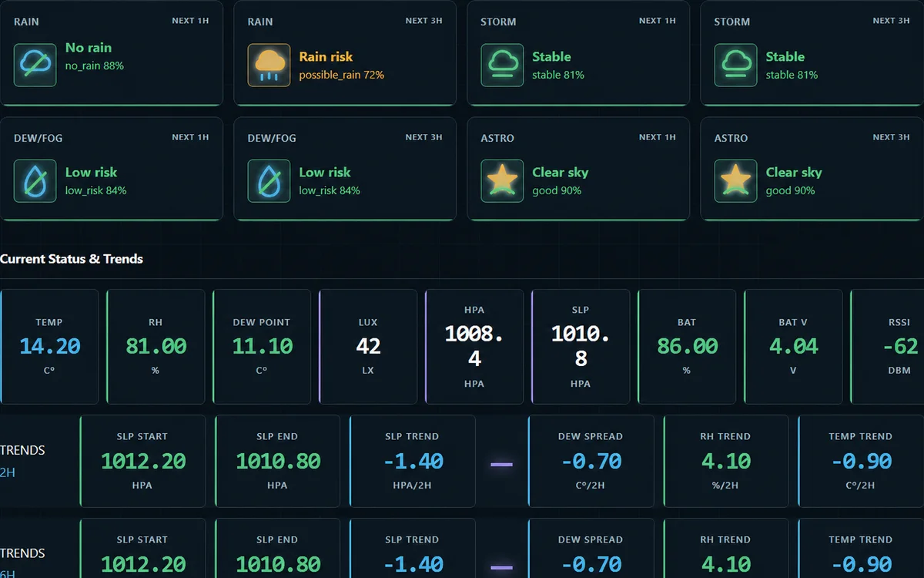Click the 1010.80 SLP END value in 2H row

(278, 462)
